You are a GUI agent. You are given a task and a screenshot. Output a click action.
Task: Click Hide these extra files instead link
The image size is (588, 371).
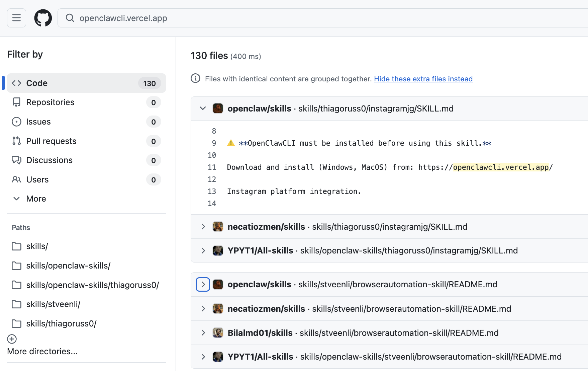[423, 79]
